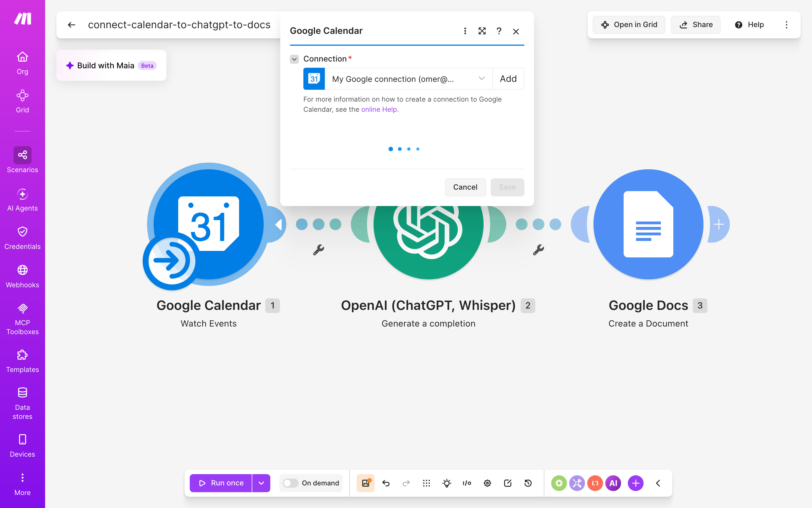The height and width of the screenshot is (508, 812).
Task: Open the Google connection dropdown
Action: pos(408,79)
